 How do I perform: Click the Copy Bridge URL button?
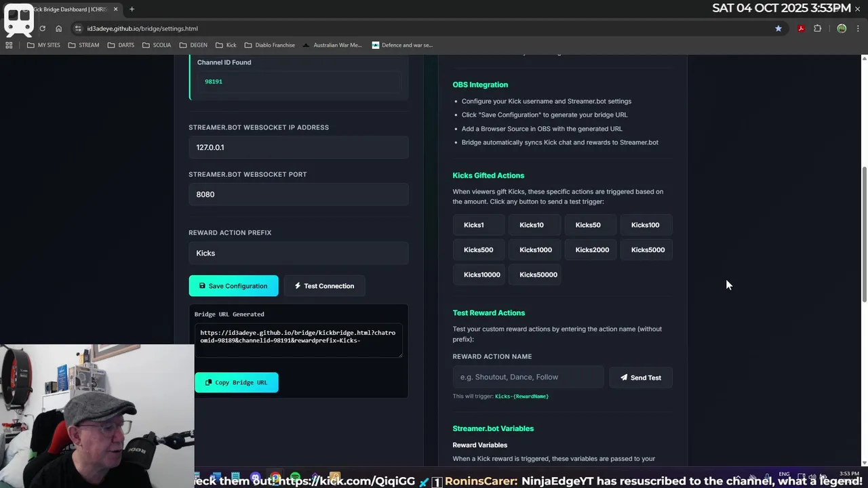tap(236, 382)
